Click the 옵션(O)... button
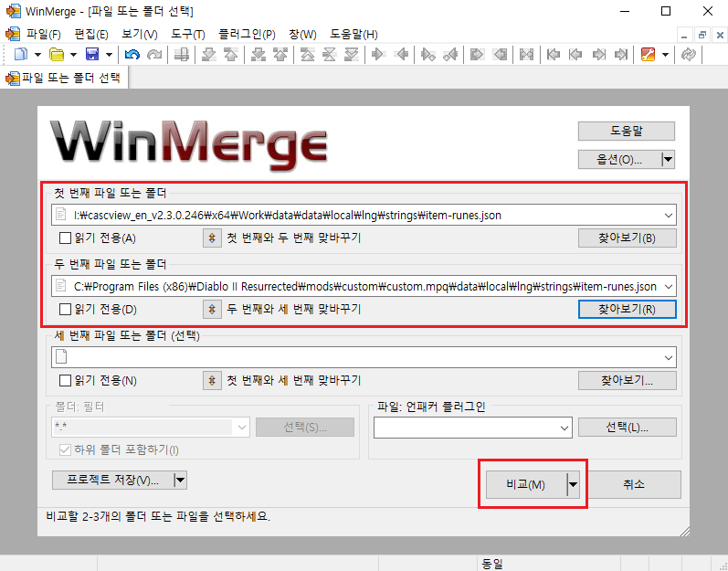 619,160
